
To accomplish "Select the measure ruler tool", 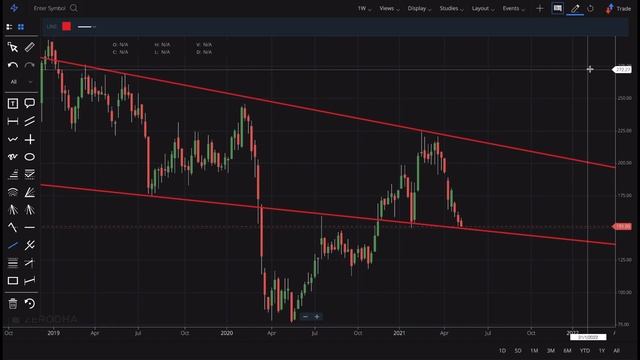I will 29,47.
